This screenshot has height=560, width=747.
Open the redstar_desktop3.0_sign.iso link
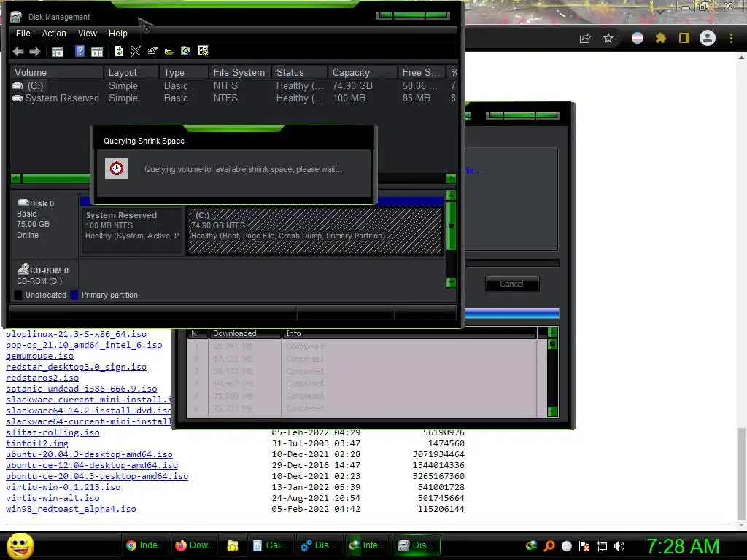point(76,367)
